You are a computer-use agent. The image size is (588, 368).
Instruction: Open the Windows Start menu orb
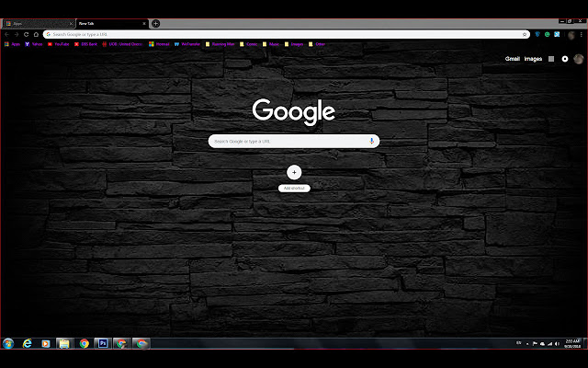(8, 343)
